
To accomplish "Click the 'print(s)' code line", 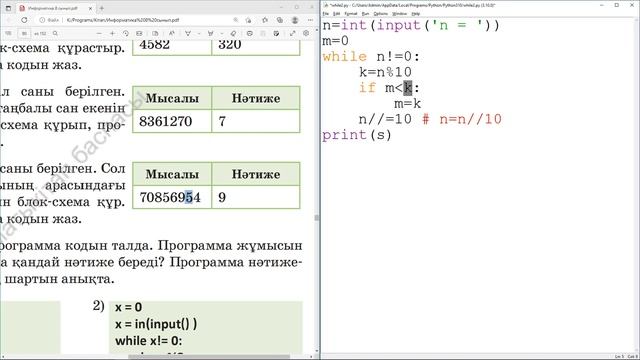I will [357, 135].
